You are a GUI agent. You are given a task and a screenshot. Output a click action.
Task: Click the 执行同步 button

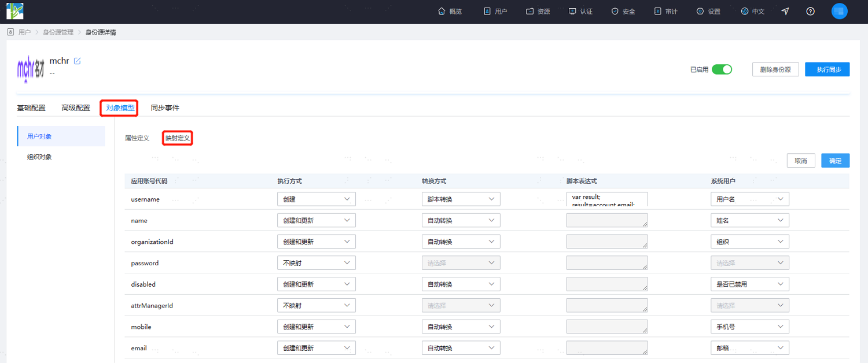point(827,69)
